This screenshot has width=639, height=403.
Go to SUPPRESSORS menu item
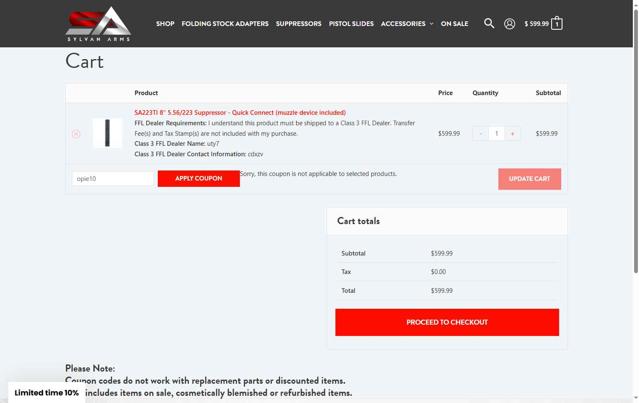(298, 24)
